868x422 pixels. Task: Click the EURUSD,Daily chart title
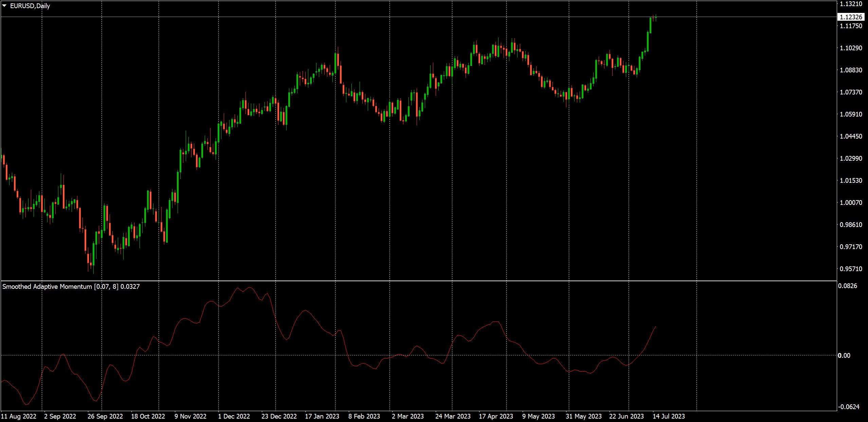pos(30,6)
